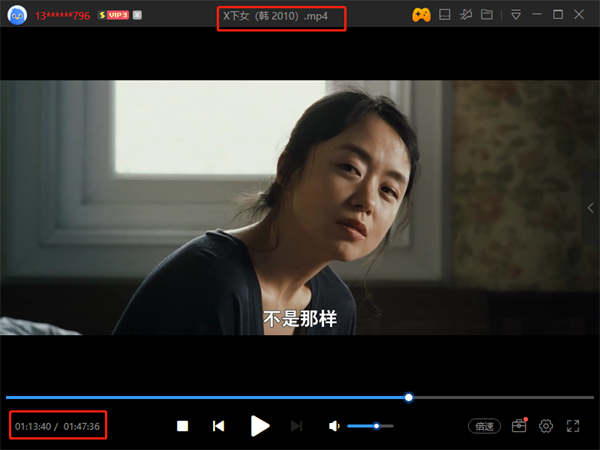Open the toolbox icon with red dot

pyautogui.click(x=518, y=426)
